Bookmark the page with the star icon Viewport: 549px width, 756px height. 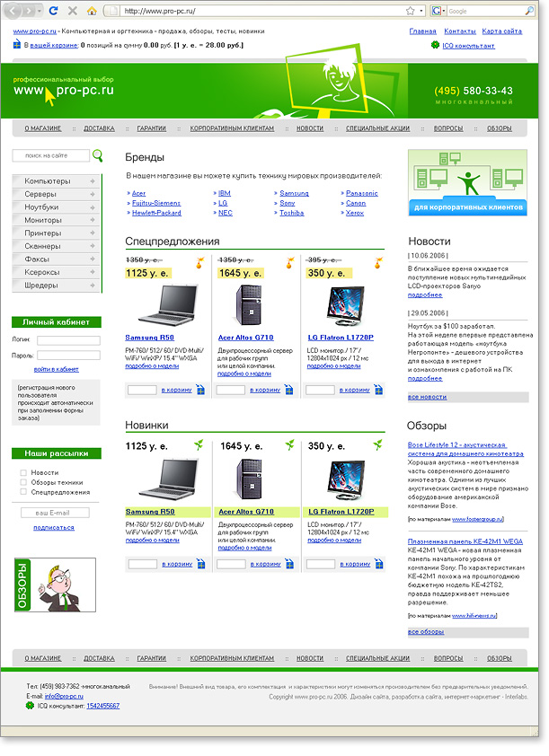pos(410,11)
